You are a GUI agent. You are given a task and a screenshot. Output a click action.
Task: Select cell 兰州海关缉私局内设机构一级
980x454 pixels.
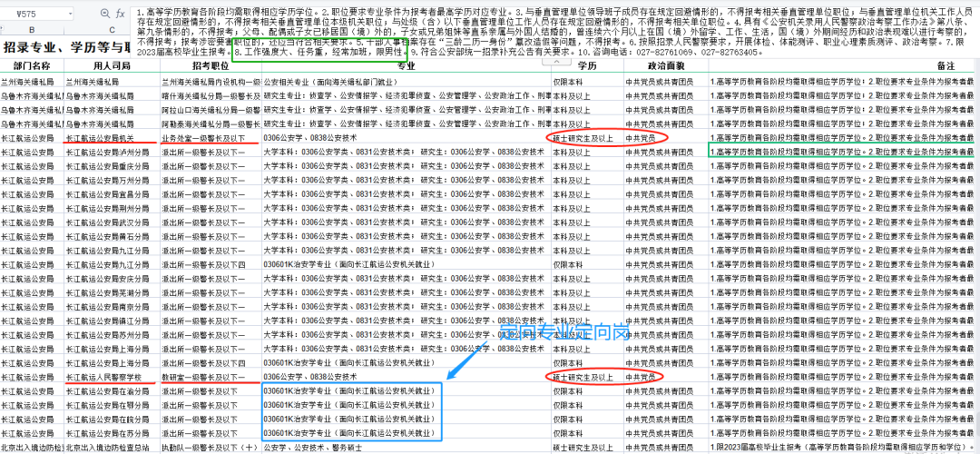211,82
